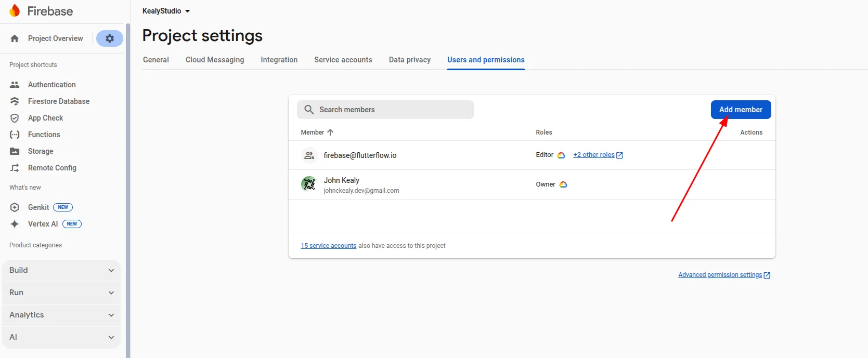Expand the Run category
This screenshot has width=868, height=358.
click(x=61, y=293)
